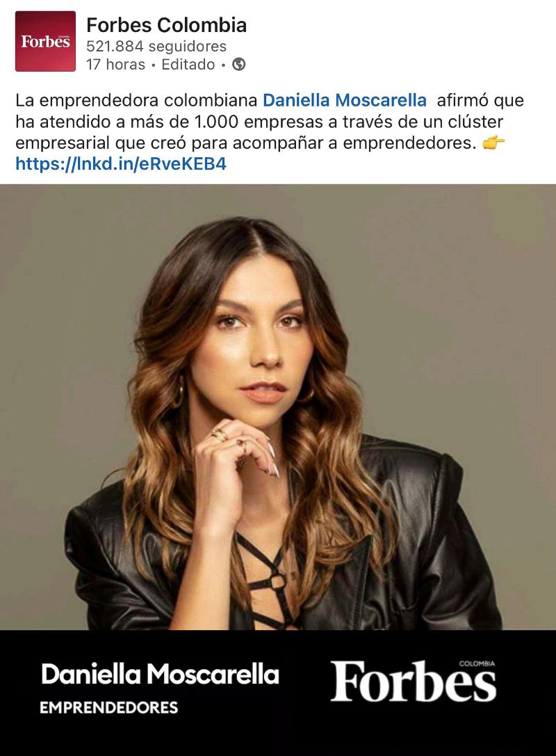The width and height of the screenshot is (556, 756).
Task: Click the Editado label
Action: 188,65
